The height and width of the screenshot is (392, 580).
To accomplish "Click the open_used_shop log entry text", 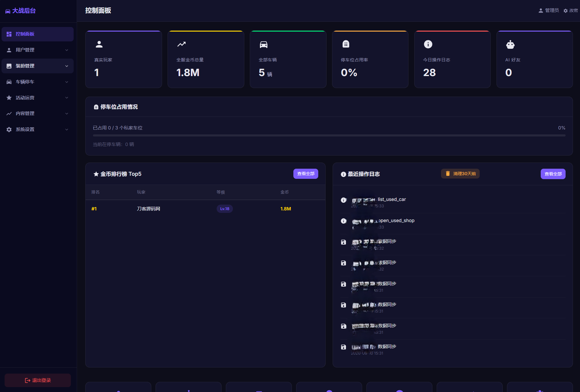I will coord(396,221).
